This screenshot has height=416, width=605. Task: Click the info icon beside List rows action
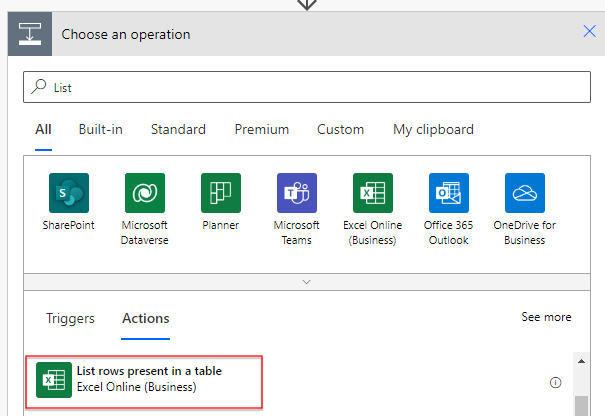coord(555,382)
